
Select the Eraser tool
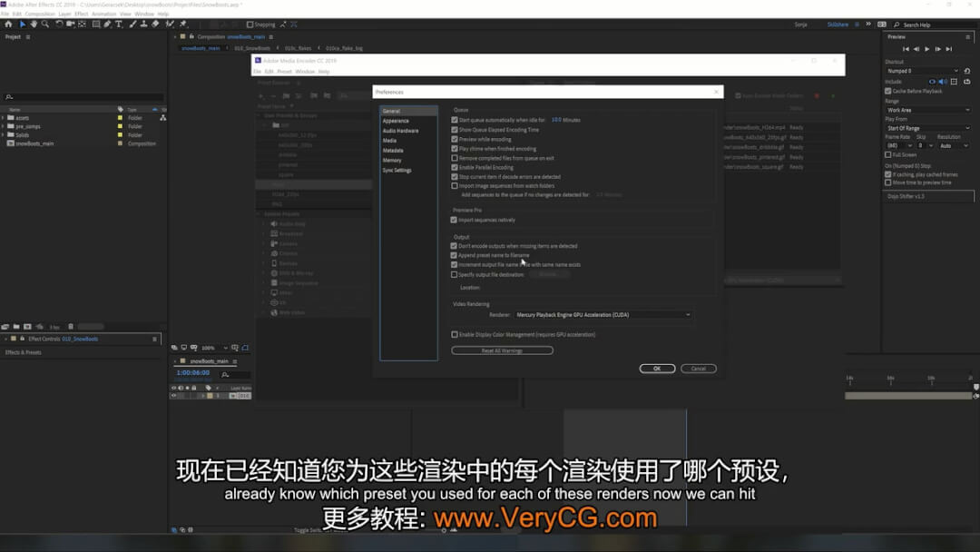pyautogui.click(x=155, y=25)
